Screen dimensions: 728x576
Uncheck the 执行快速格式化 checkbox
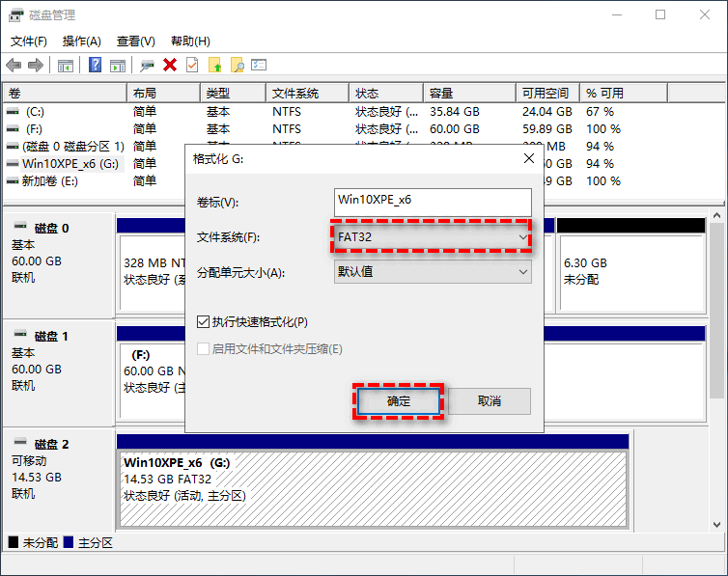tap(203, 321)
